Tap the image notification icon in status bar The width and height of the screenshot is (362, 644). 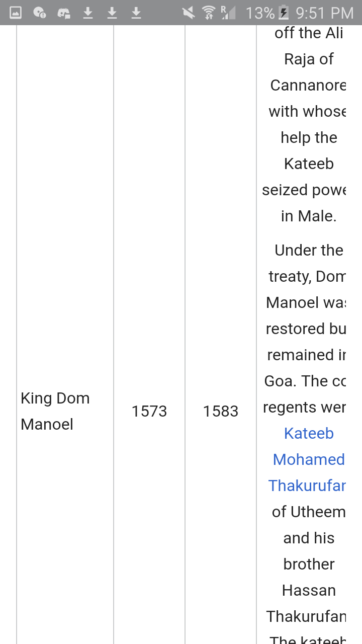pyautogui.click(x=16, y=13)
